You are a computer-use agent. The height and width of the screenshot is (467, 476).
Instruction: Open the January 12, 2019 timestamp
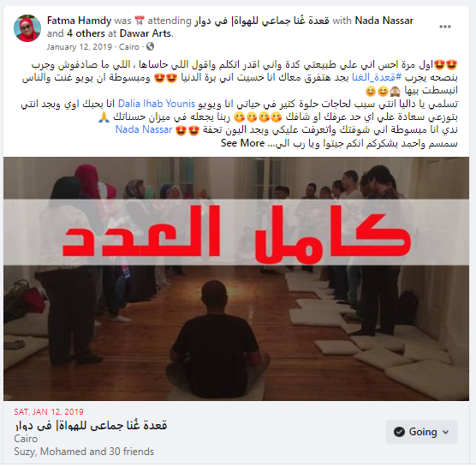coord(80,47)
